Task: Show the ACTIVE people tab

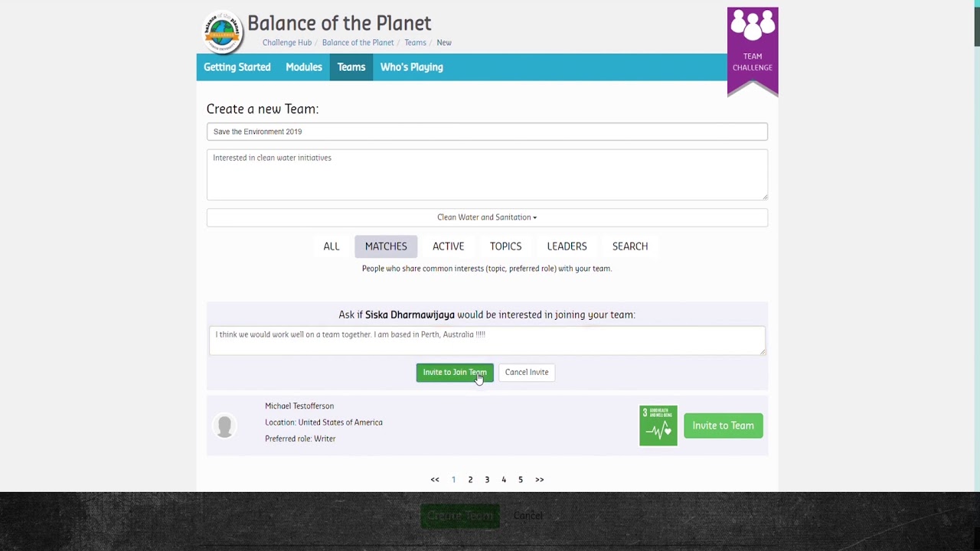Action: [x=449, y=246]
